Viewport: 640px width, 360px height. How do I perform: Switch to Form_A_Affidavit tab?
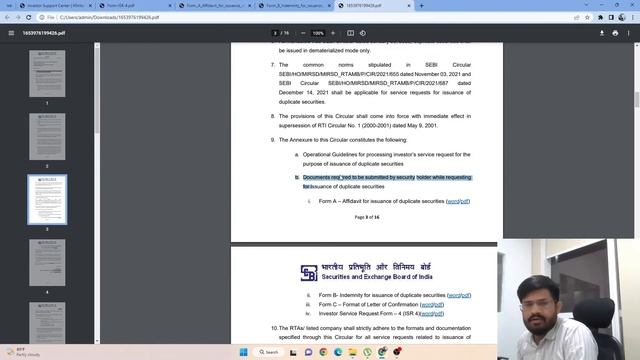coord(216,6)
